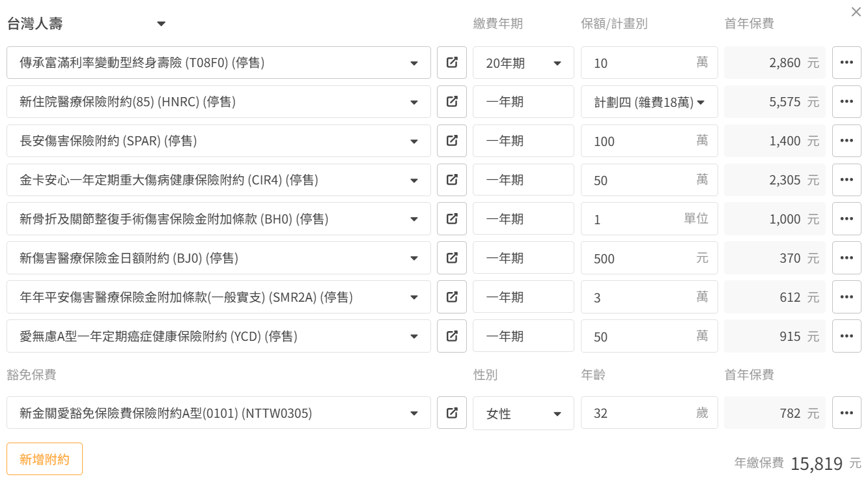The height and width of the screenshot is (481, 868).
Task: Expand 愛無慮A型一年定期癌症 product selector
Action: tap(413, 337)
